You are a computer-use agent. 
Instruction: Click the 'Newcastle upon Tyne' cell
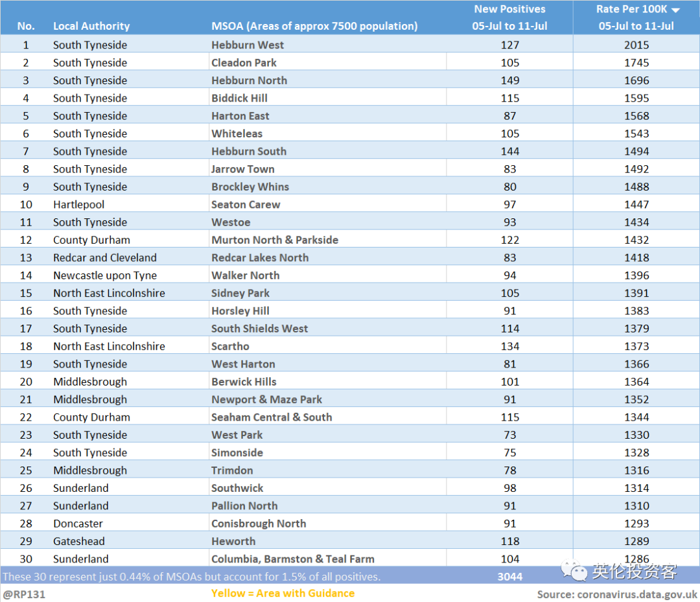tap(105, 275)
